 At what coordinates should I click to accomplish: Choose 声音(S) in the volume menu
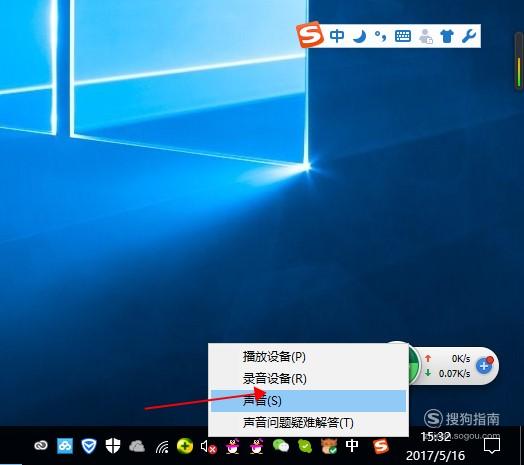tap(308, 400)
